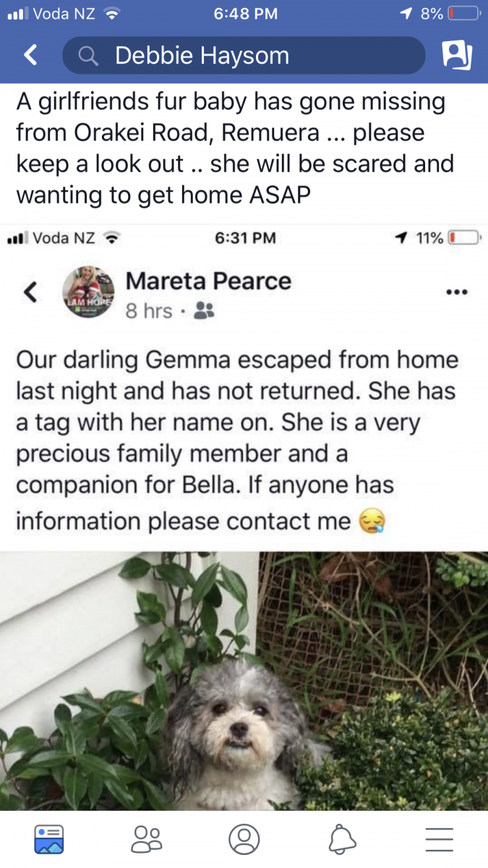Open the Notifications bell tab
This screenshot has height=868, width=488.
click(342, 839)
